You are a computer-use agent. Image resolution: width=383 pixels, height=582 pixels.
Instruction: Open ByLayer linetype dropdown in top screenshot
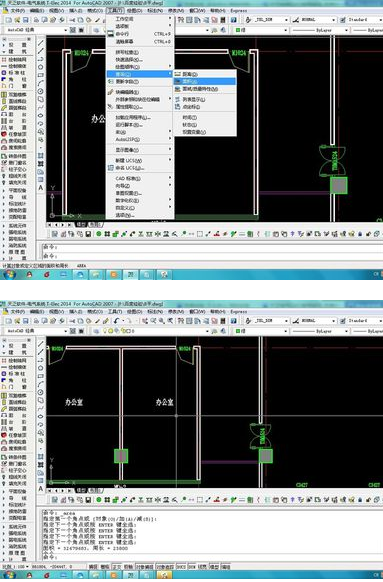pos(347,30)
